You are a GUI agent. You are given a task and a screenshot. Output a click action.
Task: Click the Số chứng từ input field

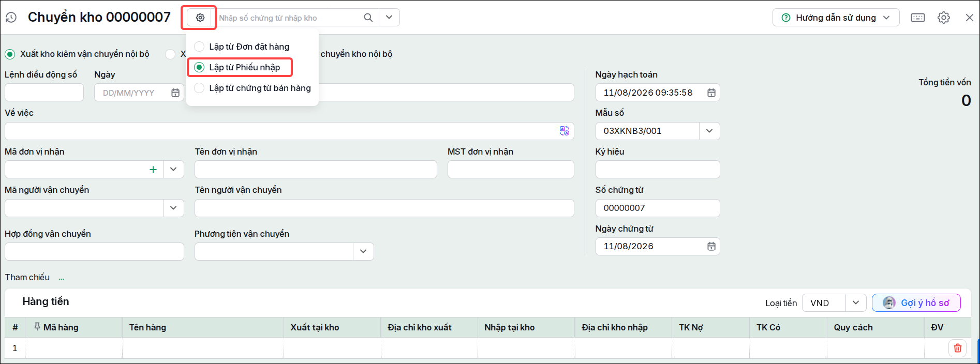tap(657, 208)
